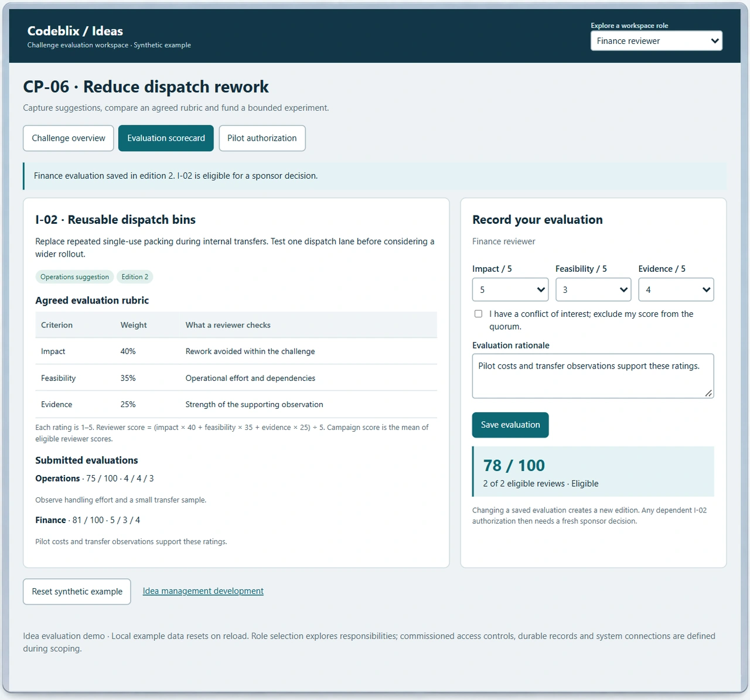Open the Evidence rating dropdown
Image resolution: width=750 pixels, height=700 pixels.
point(676,289)
